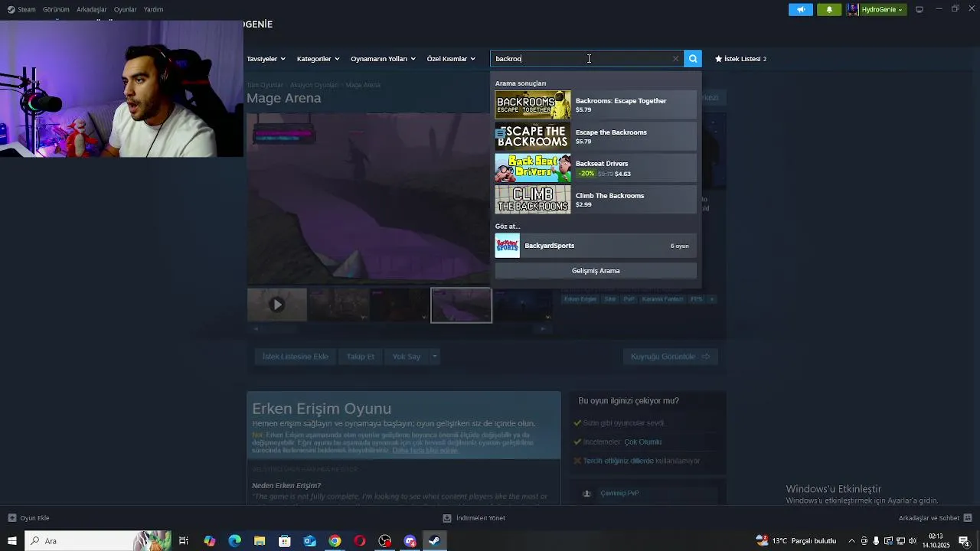Click the Gelişmiş Arama button
Screen dimensions: 980x551
pyautogui.click(x=596, y=271)
